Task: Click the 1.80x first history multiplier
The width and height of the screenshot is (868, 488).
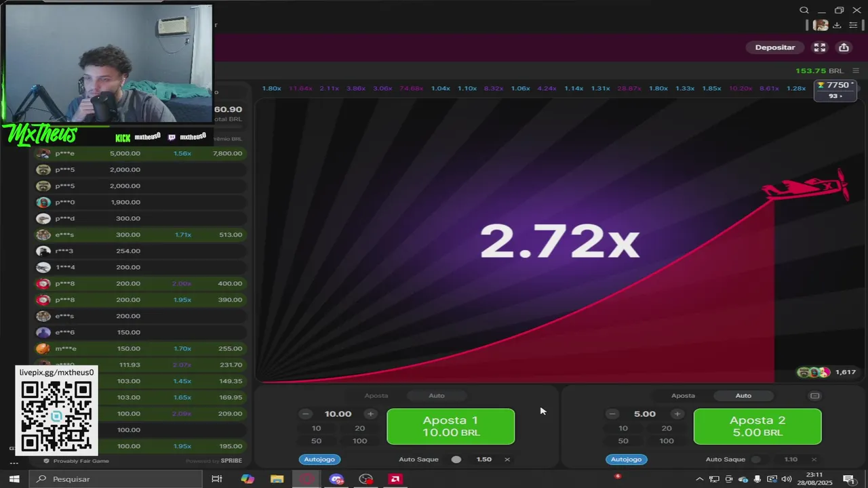Action: tap(271, 89)
